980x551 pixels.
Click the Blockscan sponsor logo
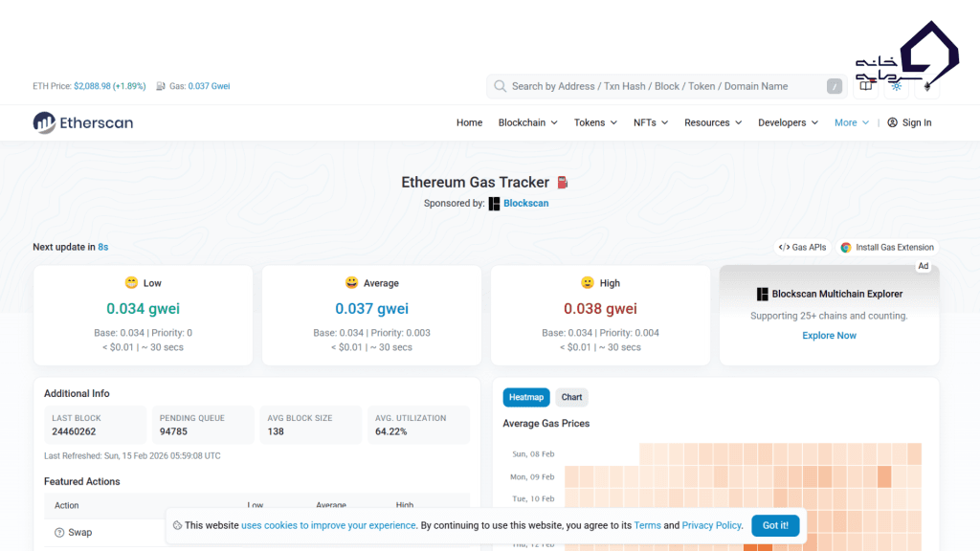(494, 203)
